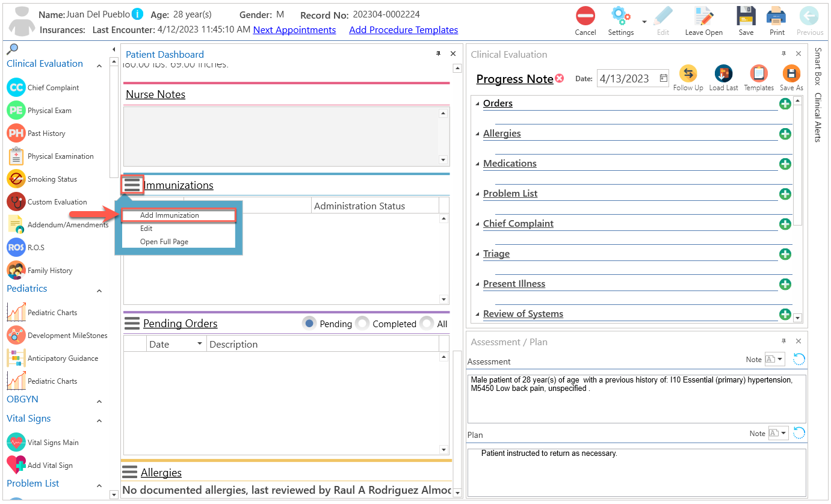The image size is (831, 504).
Task: Click the Assessment text box
Action: click(x=637, y=399)
